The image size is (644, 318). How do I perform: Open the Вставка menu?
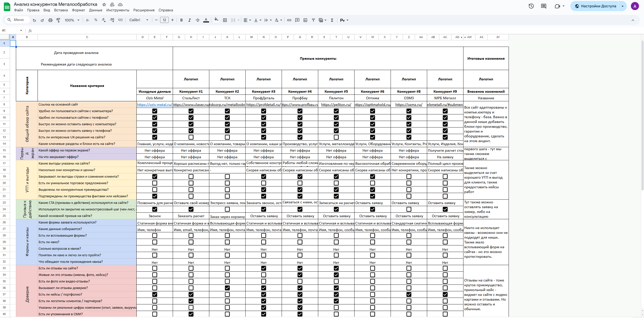(61, 10)
